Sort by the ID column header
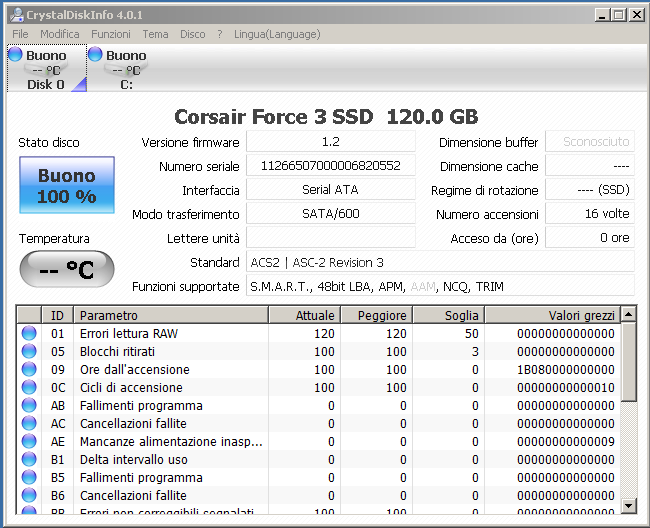Viewport: 650px width, 528px height. (x=58, y=315)
